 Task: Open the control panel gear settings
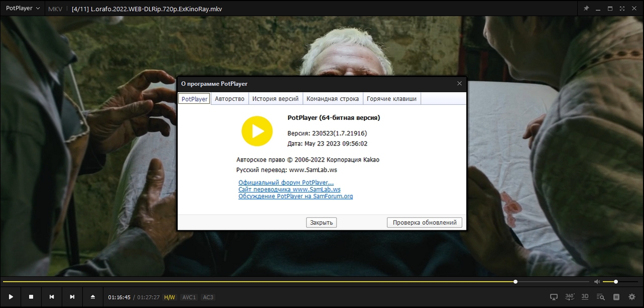point(632,297)
